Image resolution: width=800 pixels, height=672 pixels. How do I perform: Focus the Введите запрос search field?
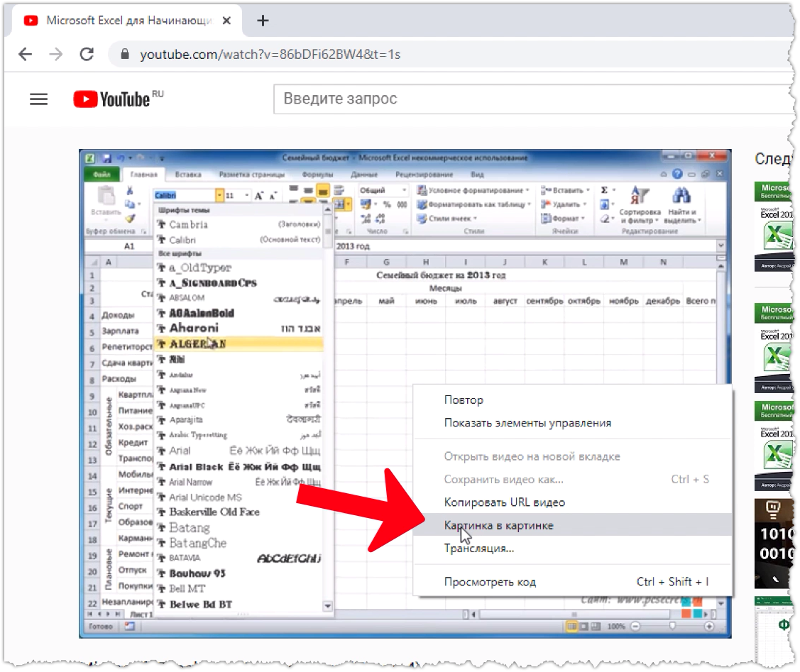pos(534,99)
